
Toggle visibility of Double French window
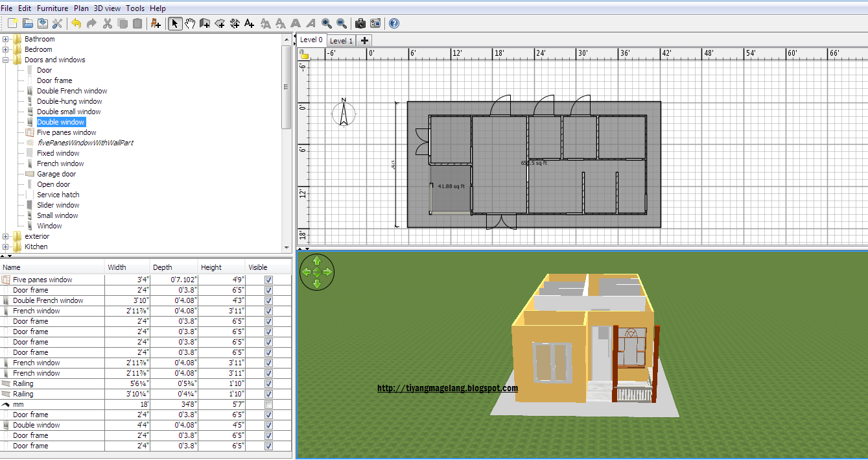tap(268, 300)
